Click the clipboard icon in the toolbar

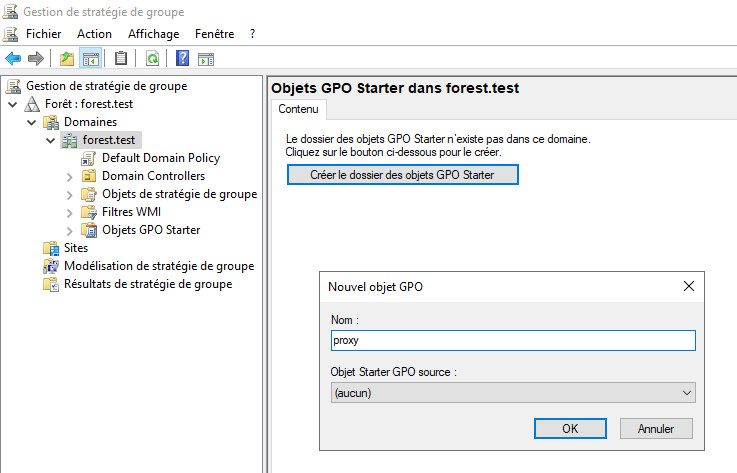(121, 59)
